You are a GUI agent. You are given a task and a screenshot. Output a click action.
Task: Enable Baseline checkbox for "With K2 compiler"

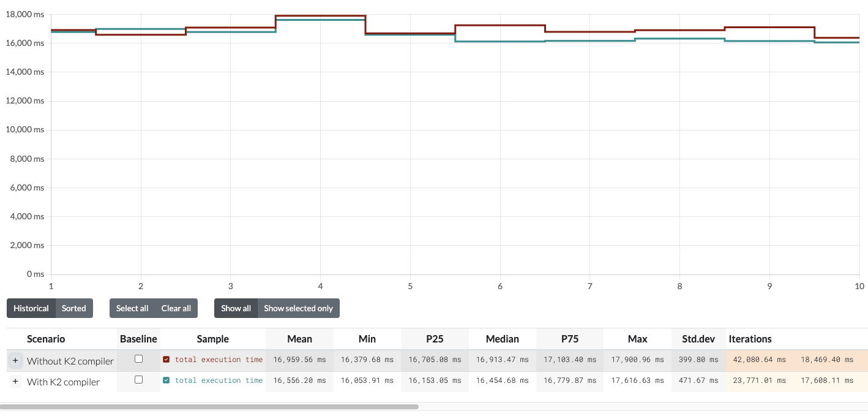point(138,380)
